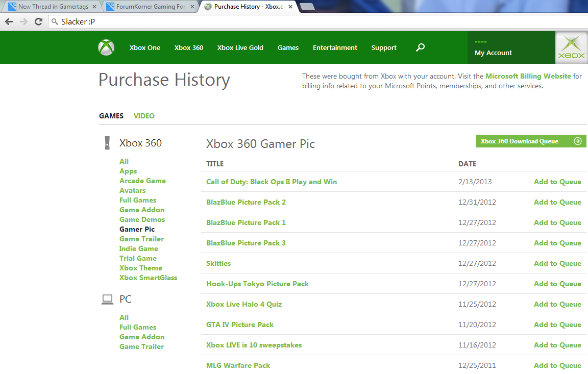
Task: Switch to the VIDEO tab
Action: click(x=144, y=116)
